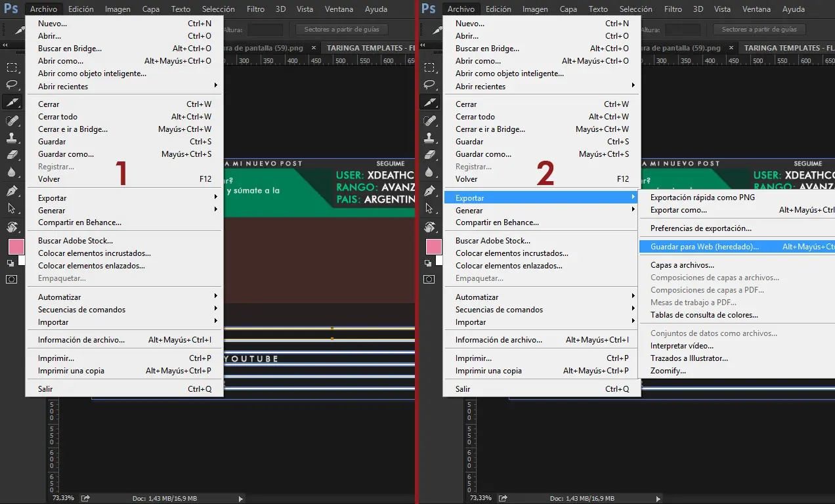
Task: Click pink foreground color swatch, left screenshot
Action: click(16, 247)
